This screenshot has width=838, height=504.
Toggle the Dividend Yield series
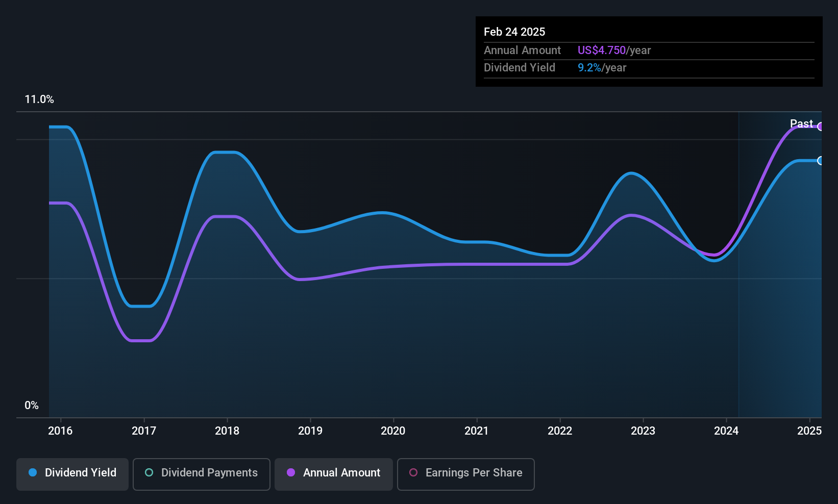(72, 474)
